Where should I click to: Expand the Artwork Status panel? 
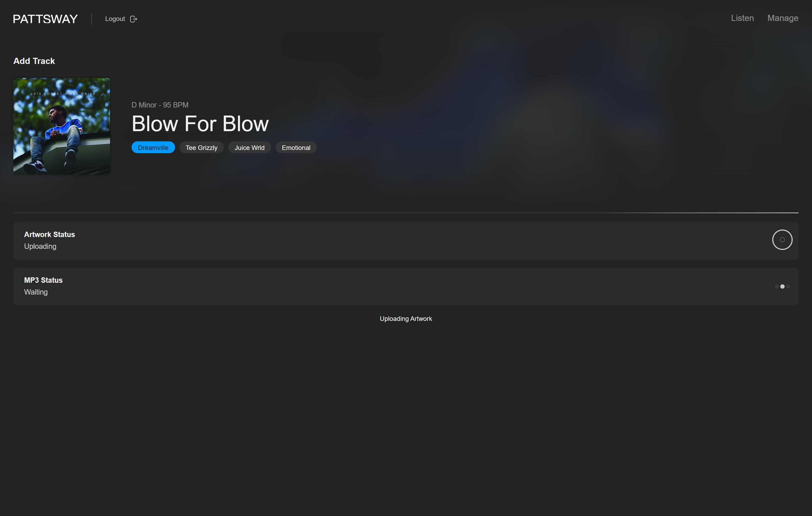(406, 240)
